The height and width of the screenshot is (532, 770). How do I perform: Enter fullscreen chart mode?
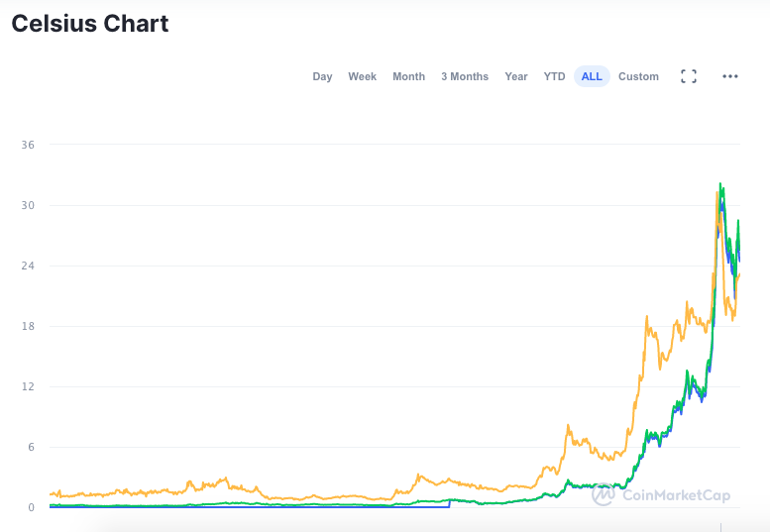coord(689,76)
